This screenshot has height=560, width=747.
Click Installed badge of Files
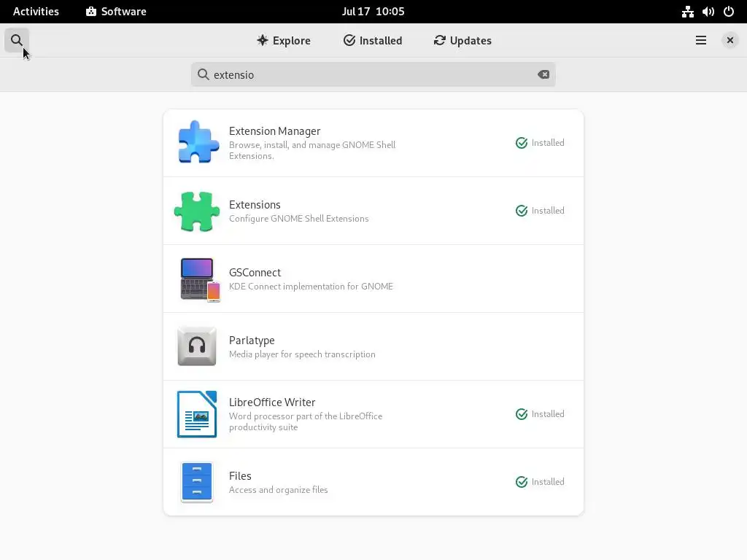pos(540,482)
